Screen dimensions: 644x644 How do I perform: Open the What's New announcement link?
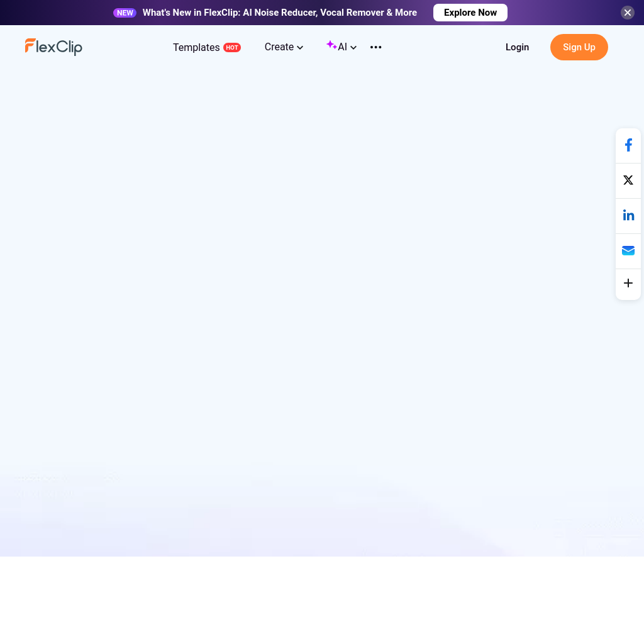click(280, 13)
